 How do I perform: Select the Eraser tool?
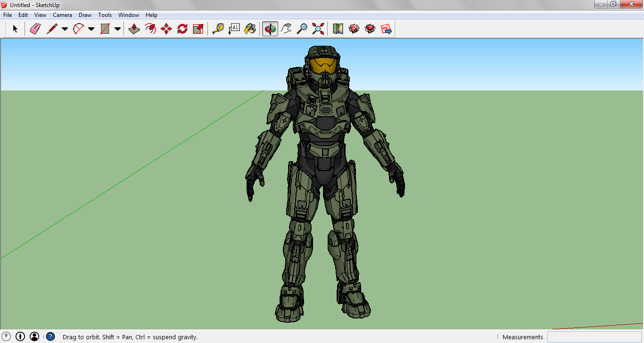35,29
